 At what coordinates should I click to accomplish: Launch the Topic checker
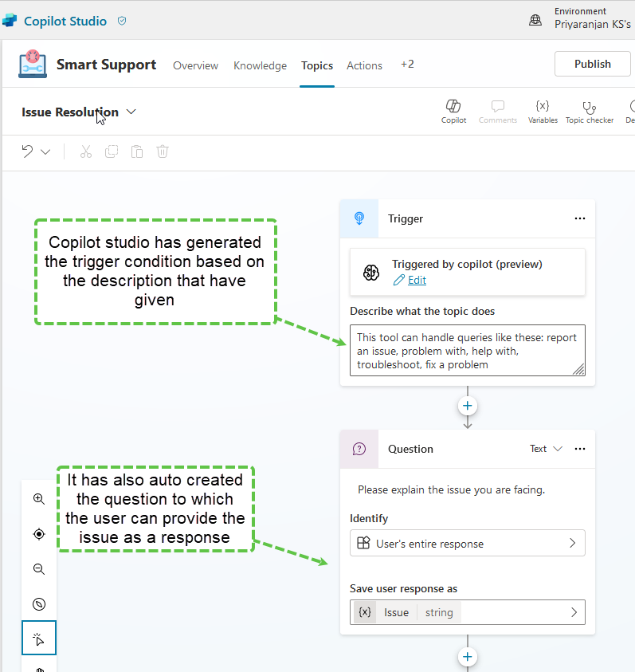[x=589, y=108]
